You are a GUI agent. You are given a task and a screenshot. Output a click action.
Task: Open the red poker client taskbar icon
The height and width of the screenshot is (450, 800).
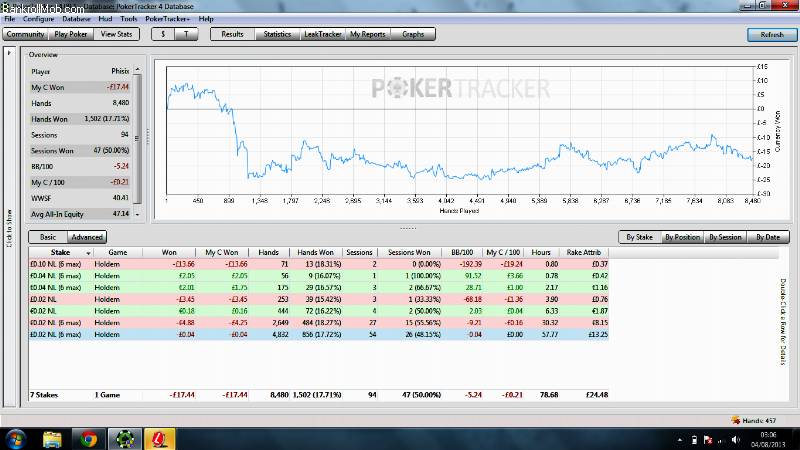coord(160,439)
